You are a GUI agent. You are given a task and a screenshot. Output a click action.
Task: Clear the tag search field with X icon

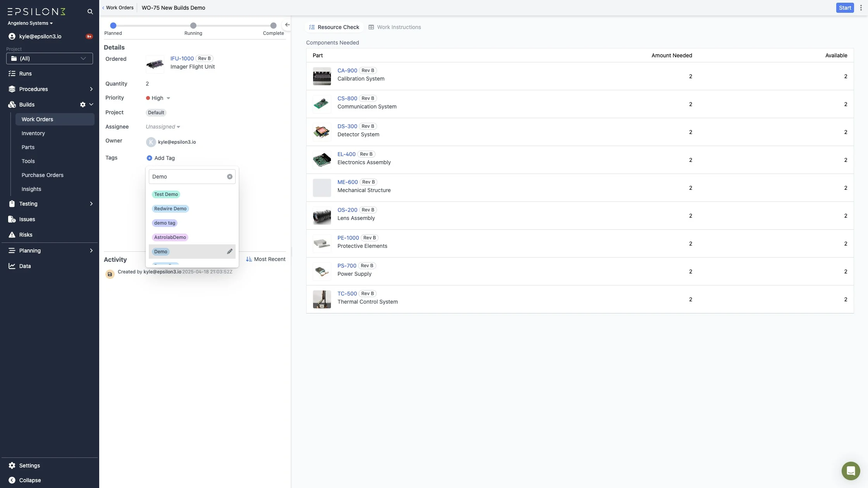229,177
